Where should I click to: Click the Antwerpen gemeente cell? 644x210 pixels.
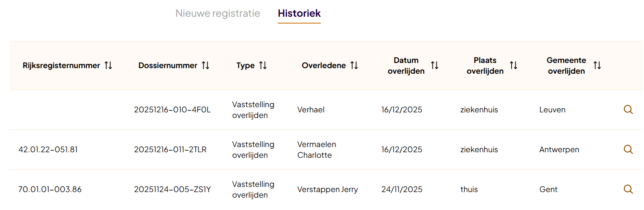point(559,149)
